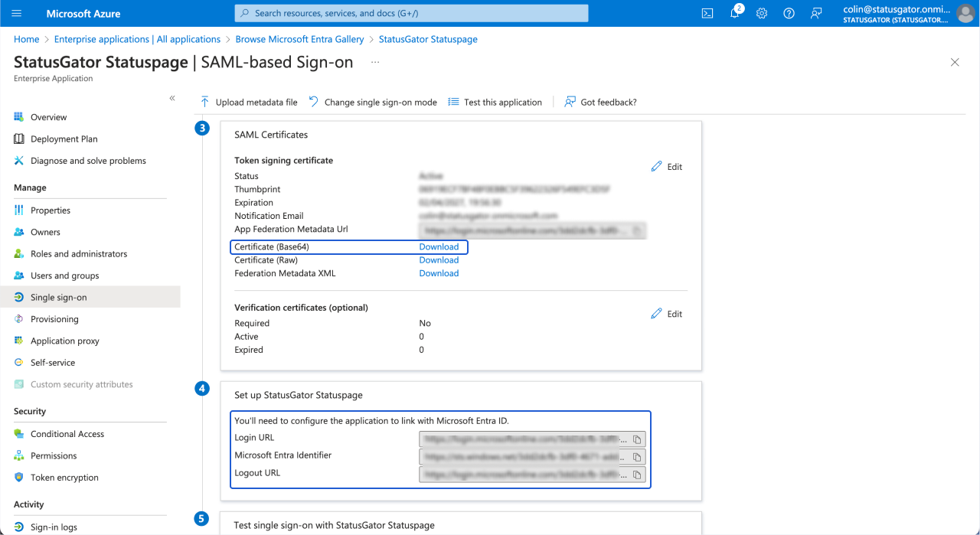Download the Certificate (Raw)
The width and height of the screenshot is (980, 535).
pyautogui.click(x=439, y=260)
